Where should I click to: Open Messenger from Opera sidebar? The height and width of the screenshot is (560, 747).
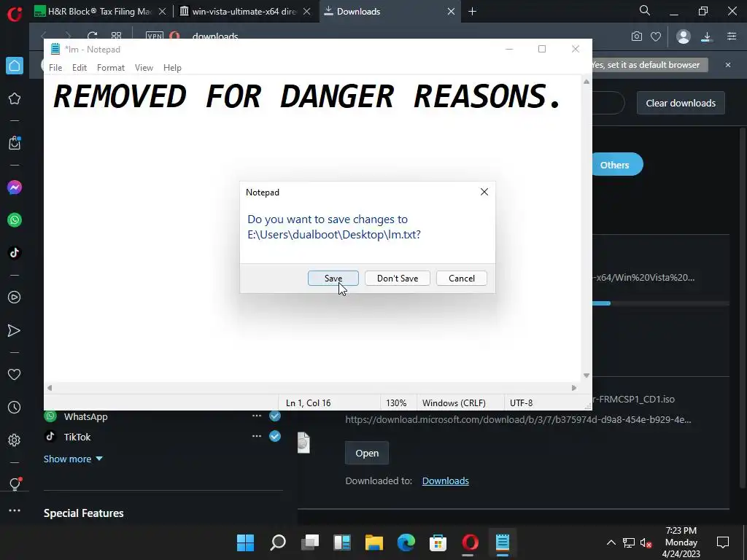[15, 187]
